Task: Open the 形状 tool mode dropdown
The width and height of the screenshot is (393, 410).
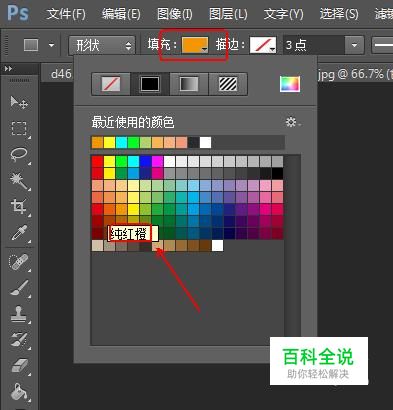Action: (102, 45)
